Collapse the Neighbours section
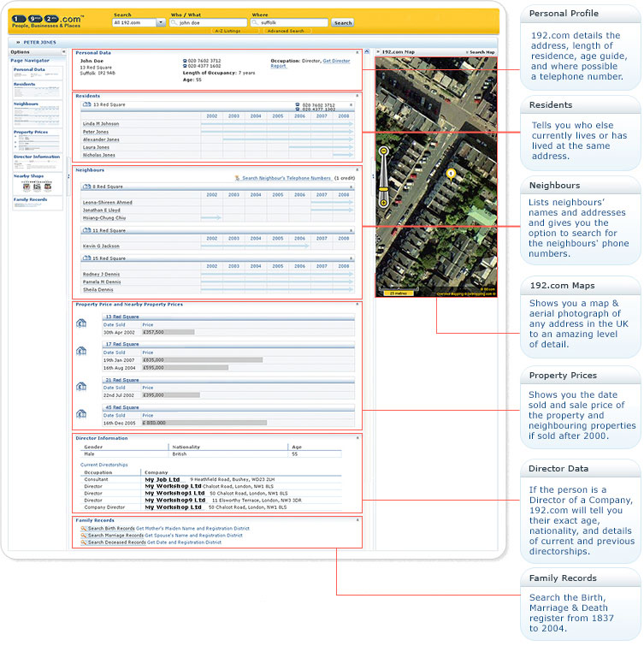This screenshot has width=644, height=646. (357, 169)
